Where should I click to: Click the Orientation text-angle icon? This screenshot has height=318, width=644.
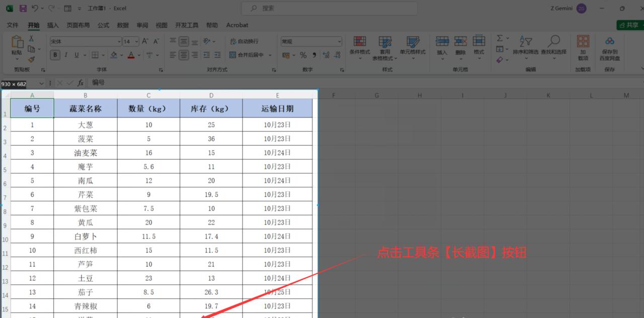coord(207,41)
